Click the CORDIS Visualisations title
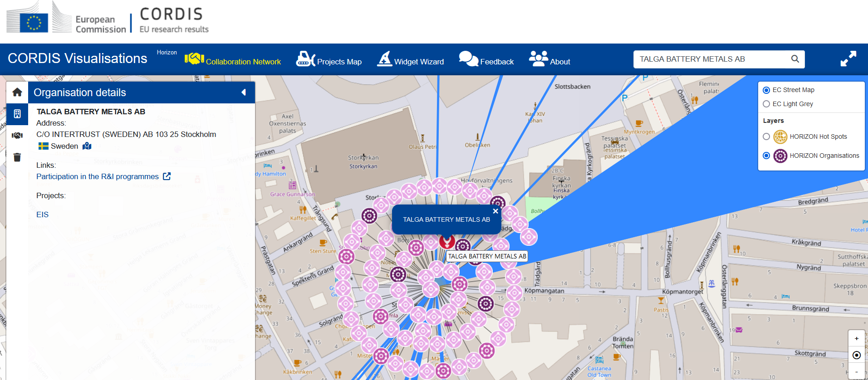This screenshot has width=868, height=380. (78, 58)
